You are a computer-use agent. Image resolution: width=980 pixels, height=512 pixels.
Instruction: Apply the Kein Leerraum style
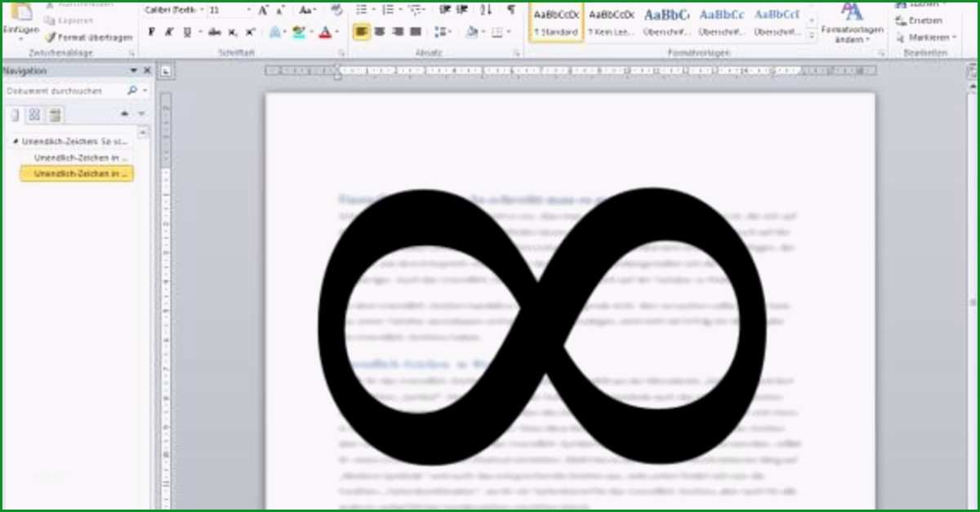(x=612, y=22)
